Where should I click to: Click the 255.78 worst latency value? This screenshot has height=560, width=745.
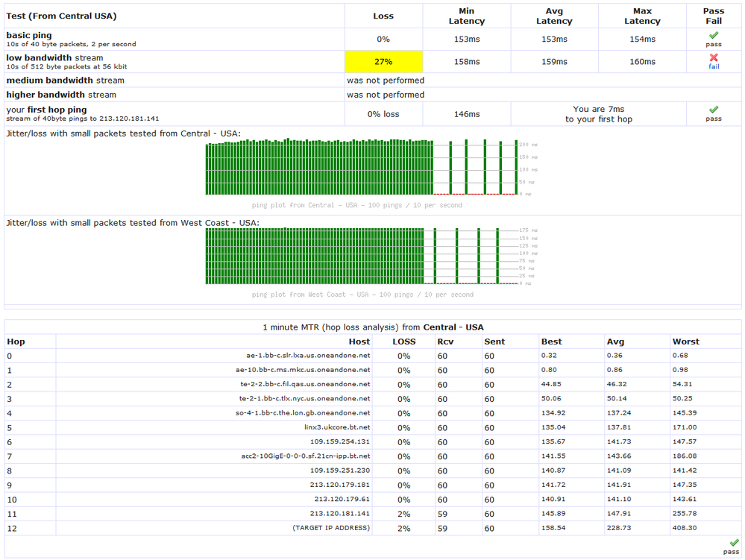[685, 514]
